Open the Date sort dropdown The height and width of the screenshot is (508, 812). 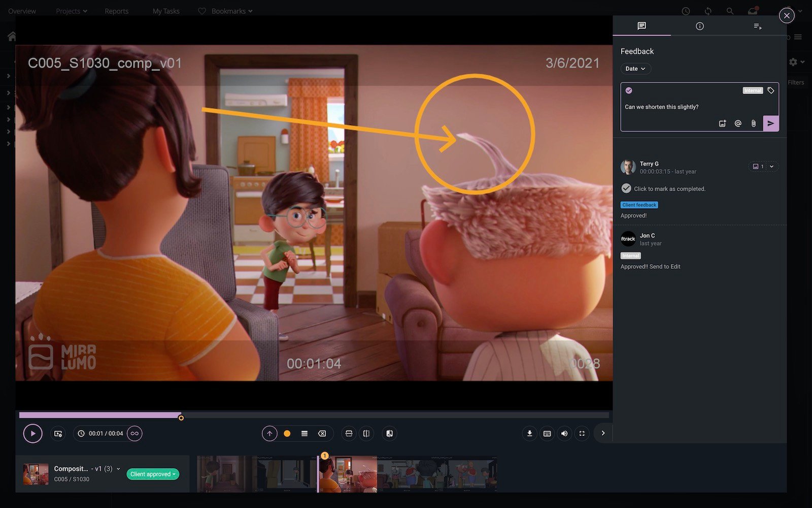click(635, 69)
